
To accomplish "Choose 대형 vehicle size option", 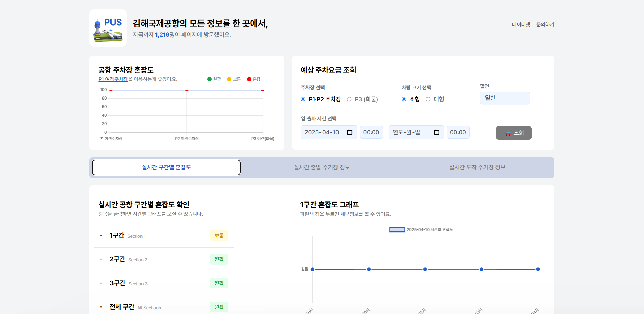I will point(428,99).
